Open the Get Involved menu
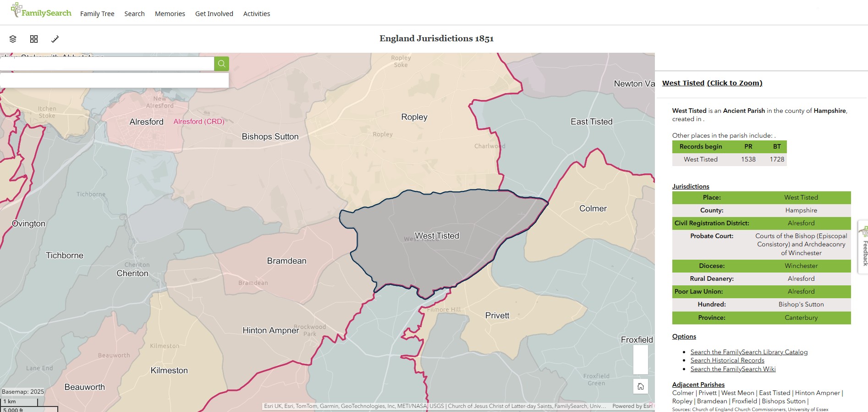Screen dimensions: 868x412 pos(214,14)
